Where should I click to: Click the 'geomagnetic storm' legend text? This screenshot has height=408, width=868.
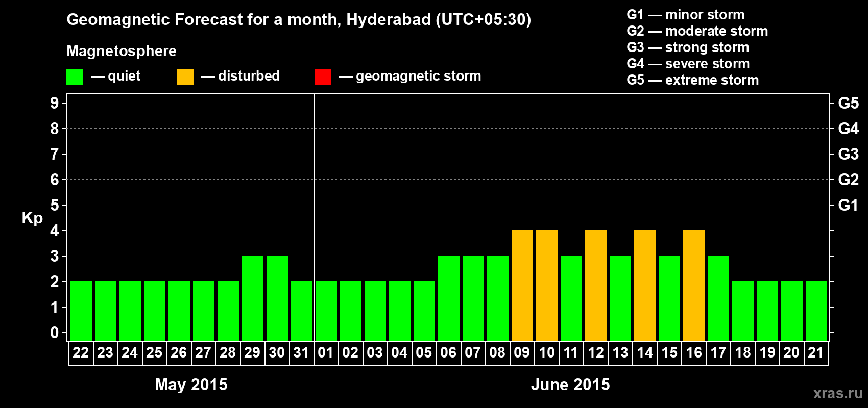[419, 76]
